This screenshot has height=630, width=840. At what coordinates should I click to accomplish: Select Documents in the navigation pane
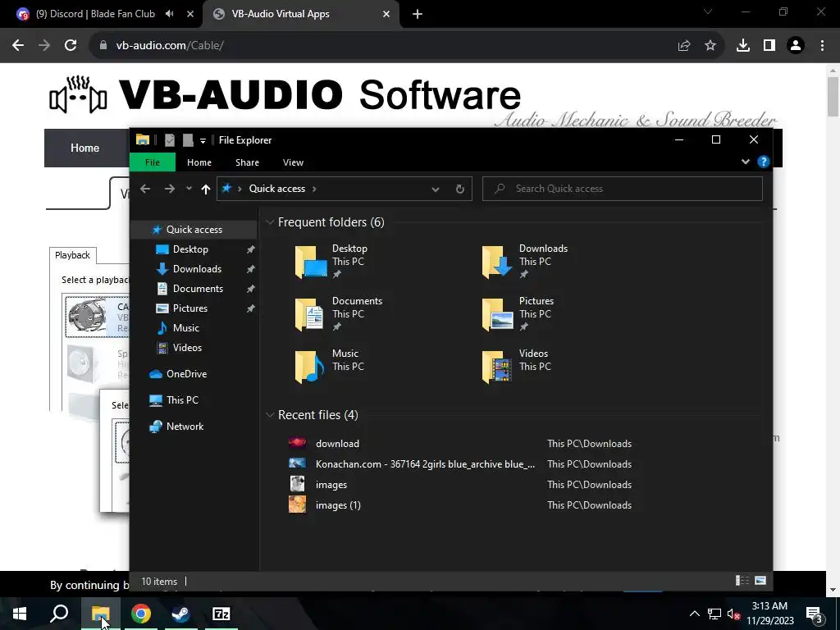(x=199, y=289)
